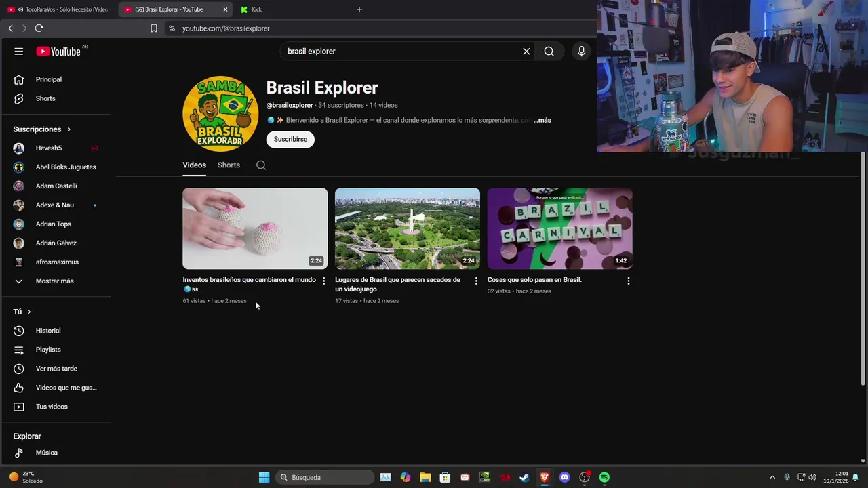Viewport: 868px width, 488px height.
Task: Open options for Cosas que solo pasan video
Action: click(x=629, y=281)
